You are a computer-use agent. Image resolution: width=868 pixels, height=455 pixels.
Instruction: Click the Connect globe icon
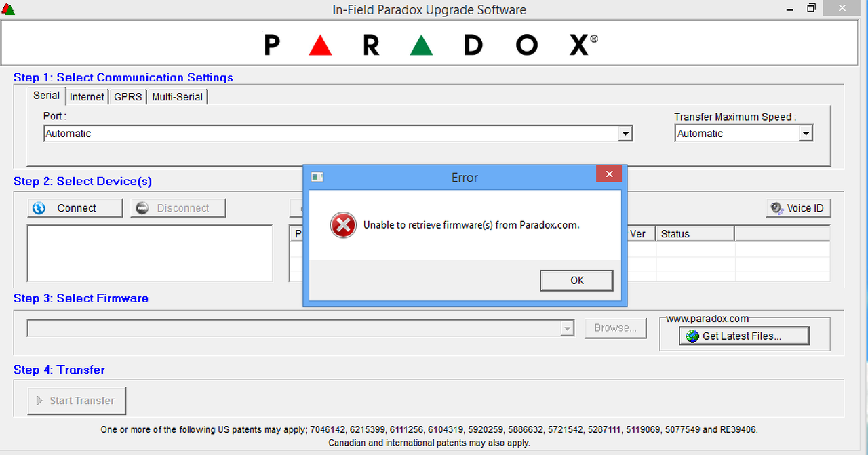[x=39, y=208]
